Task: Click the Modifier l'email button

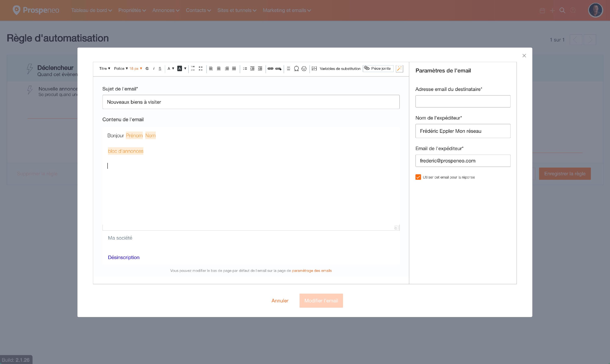Action: 321,301
